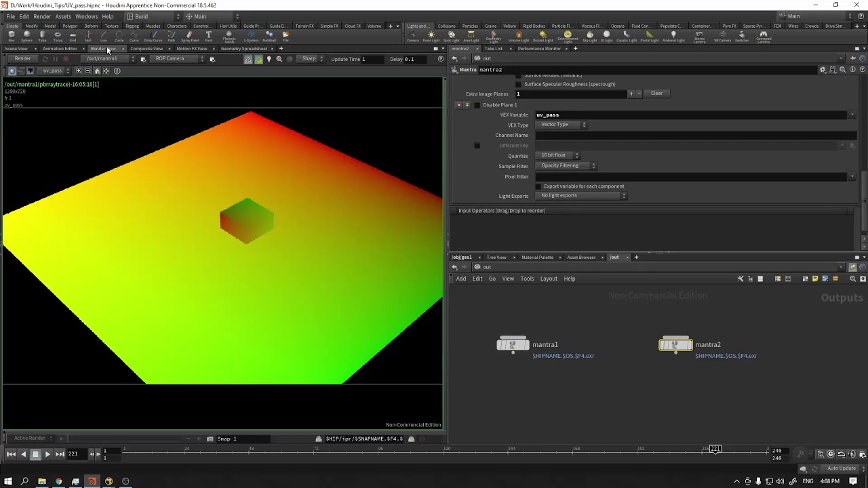Toggle Disable Plane 1 checkbox
This screenshot has width=868, height=488.
click(x=477, y=105)
